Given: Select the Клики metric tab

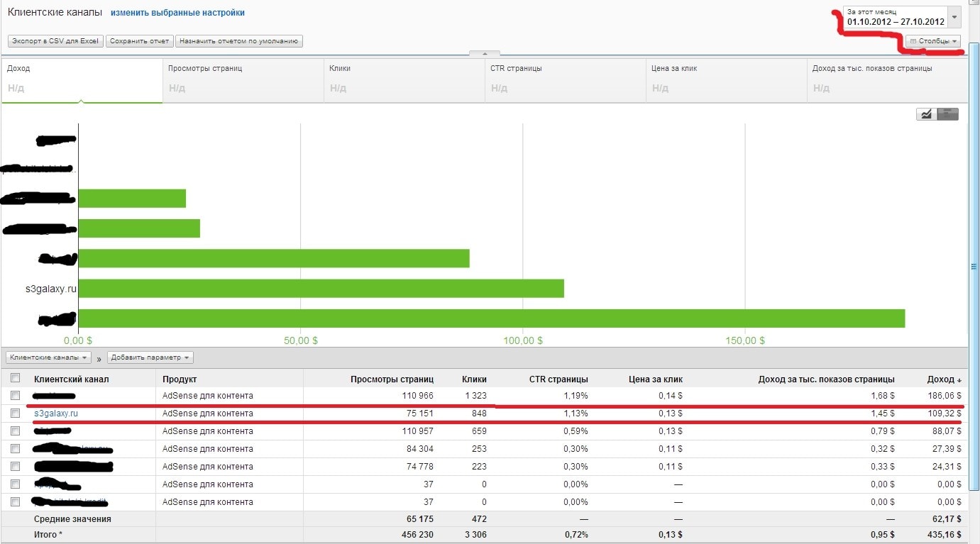Looking at the screenshot, I should (x=404, y=79).
